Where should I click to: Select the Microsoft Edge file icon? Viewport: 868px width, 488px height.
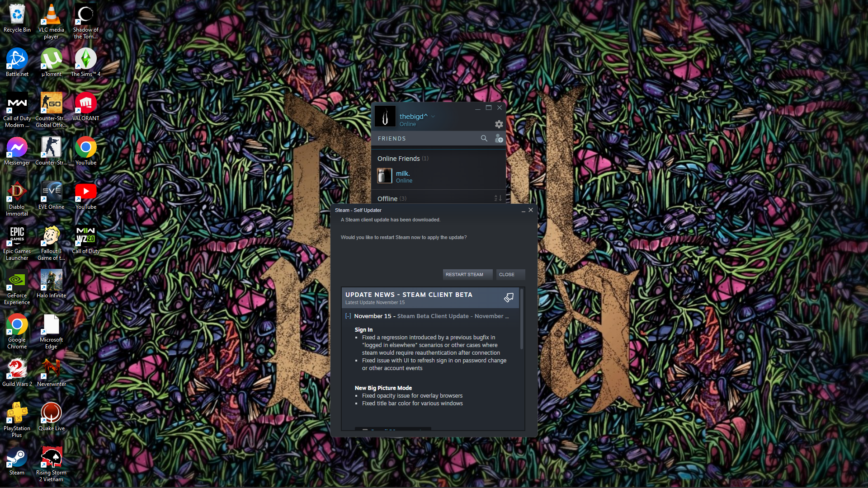click(x=51, y=331)
